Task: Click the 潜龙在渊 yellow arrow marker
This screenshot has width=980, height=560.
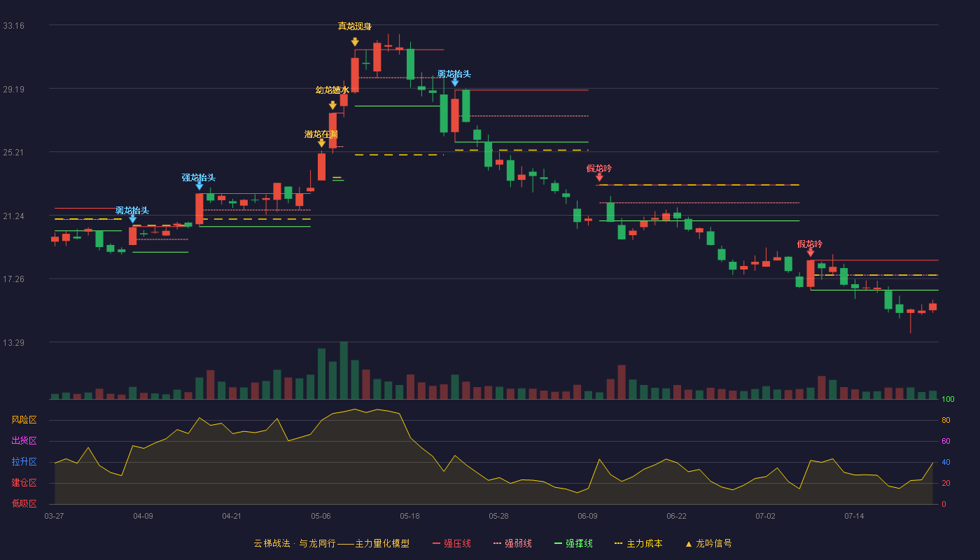Action: 321,143
